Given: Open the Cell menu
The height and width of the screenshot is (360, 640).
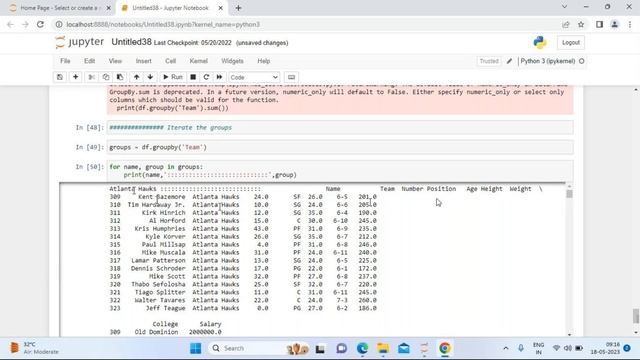Looking at the screenshot, I should (171, 61).
